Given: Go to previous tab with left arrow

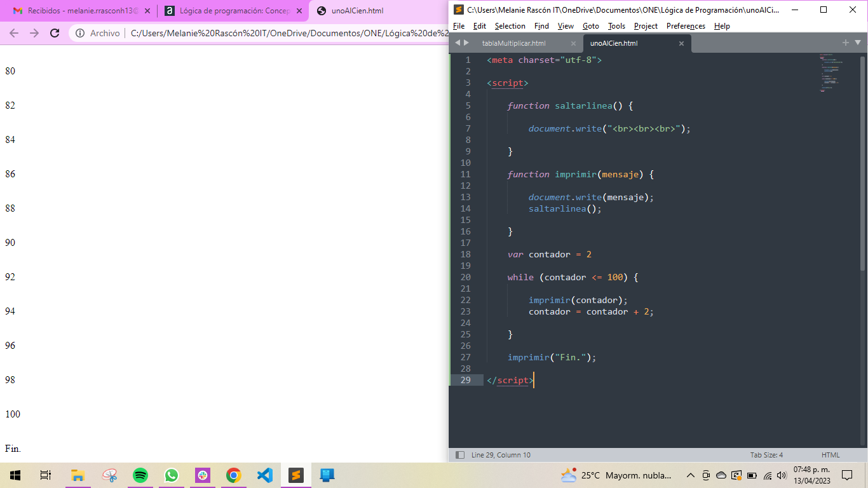Looking at the screenshot, I should click(458, 43).
